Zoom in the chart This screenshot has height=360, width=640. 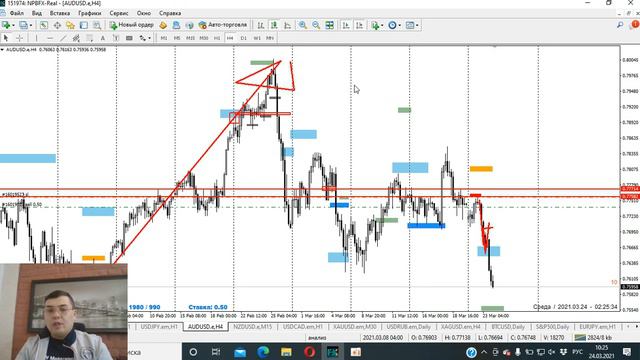(302, 25)
